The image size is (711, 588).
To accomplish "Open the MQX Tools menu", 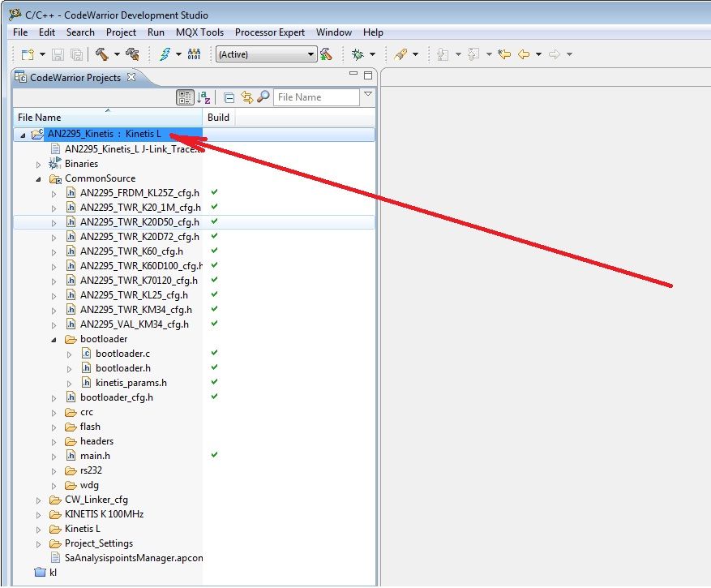I will pos(199,32).
